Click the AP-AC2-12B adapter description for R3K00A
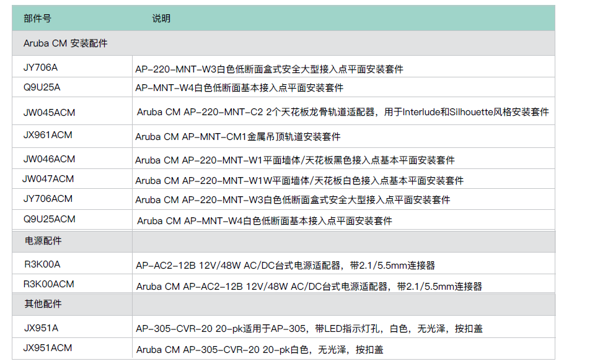The height and width of the screenshot is (364, 595). [x=285, y=266]
